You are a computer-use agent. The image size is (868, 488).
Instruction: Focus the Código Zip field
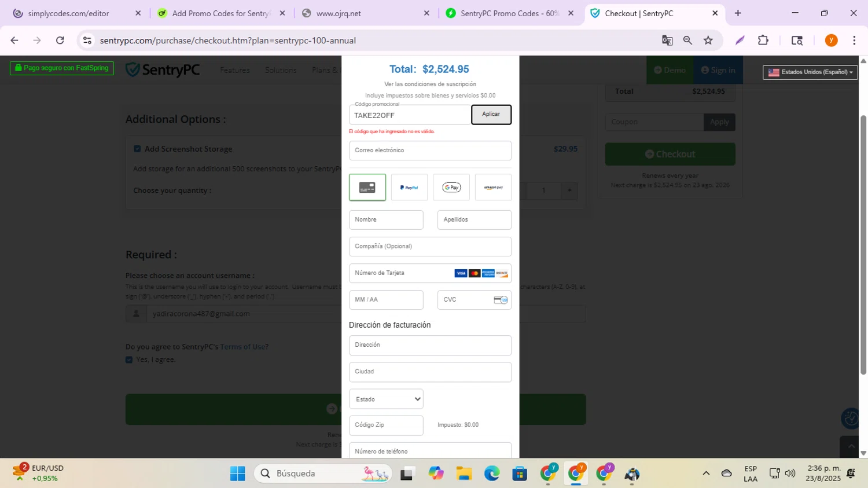[x=386, y=425]
